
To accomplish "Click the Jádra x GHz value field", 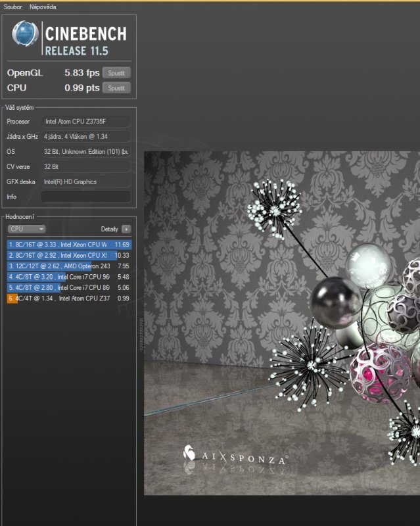I will (85, 137).
